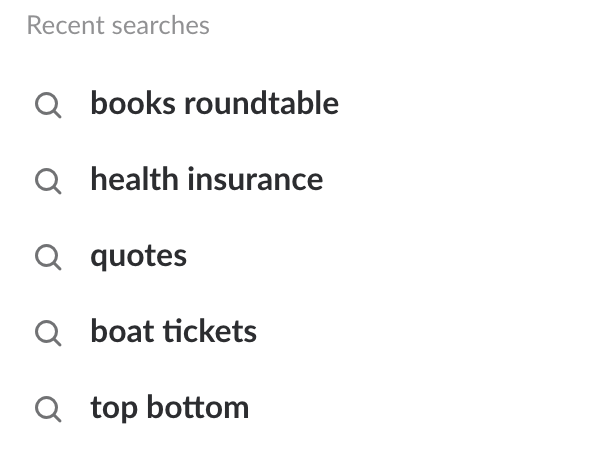Click the word 'books' in the first suggestion

pyautogui.click(x=133, y=103)
